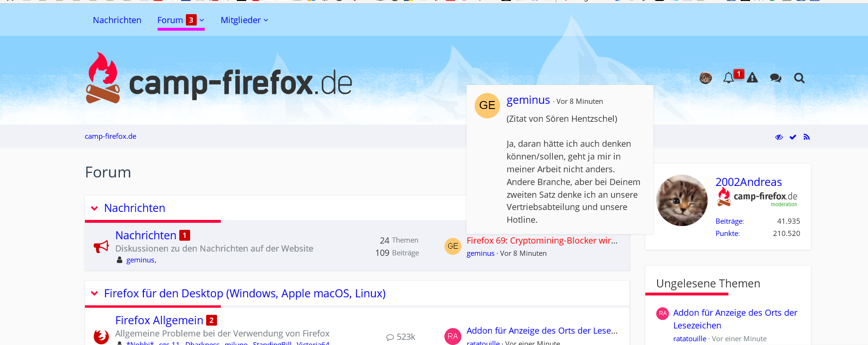868x345 pixels.
Task: Open Addon für Anzeige des Orts der Lese... topic in the forum list
Action: (x=542, y=330)
